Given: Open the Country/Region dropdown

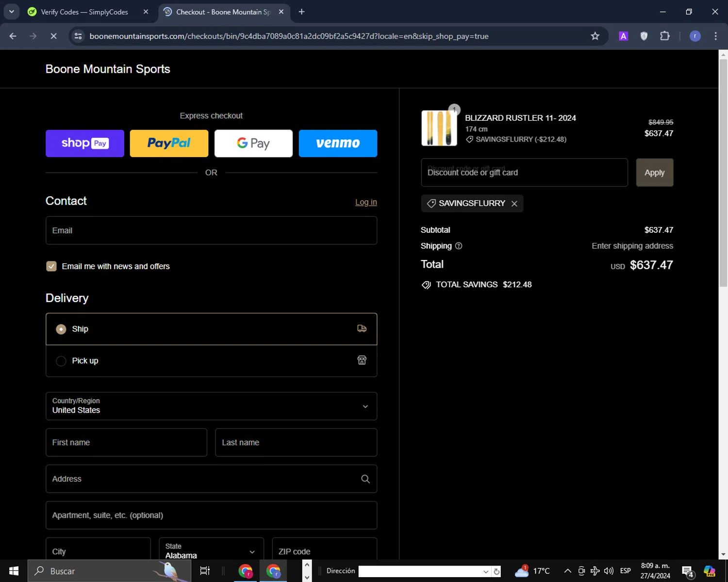Looking at the screenshot, I should pyautogui.click(x=211, y=406).
